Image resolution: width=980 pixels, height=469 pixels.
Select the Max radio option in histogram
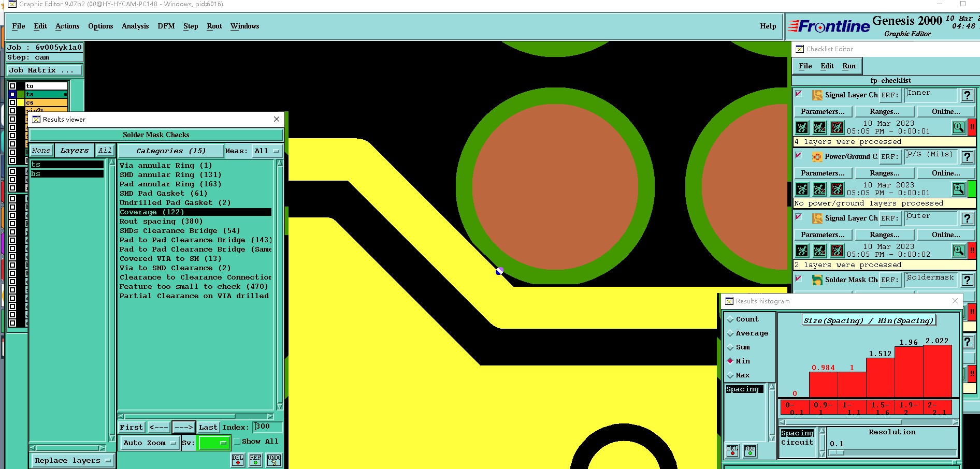click(x=730, y=375)
